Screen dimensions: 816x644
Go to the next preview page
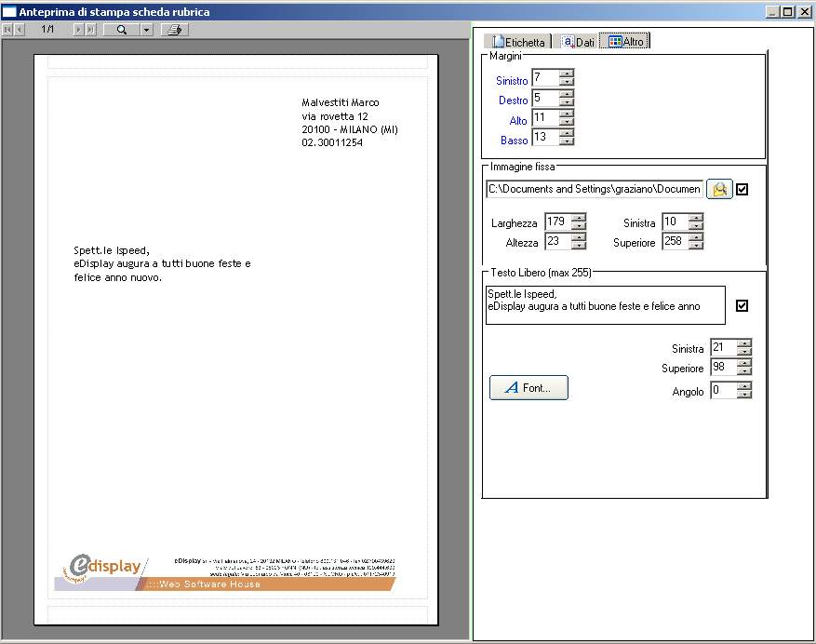click(78, 30)
